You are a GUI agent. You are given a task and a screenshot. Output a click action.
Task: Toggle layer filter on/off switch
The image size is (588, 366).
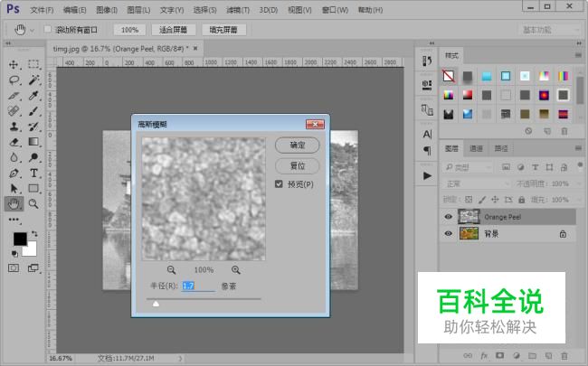(580, 165)
